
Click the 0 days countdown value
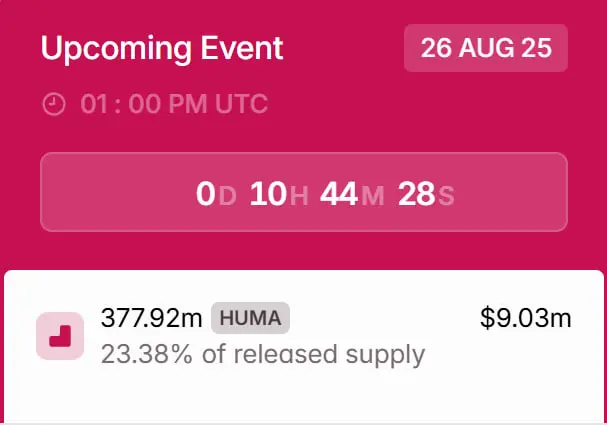(206, 194)
